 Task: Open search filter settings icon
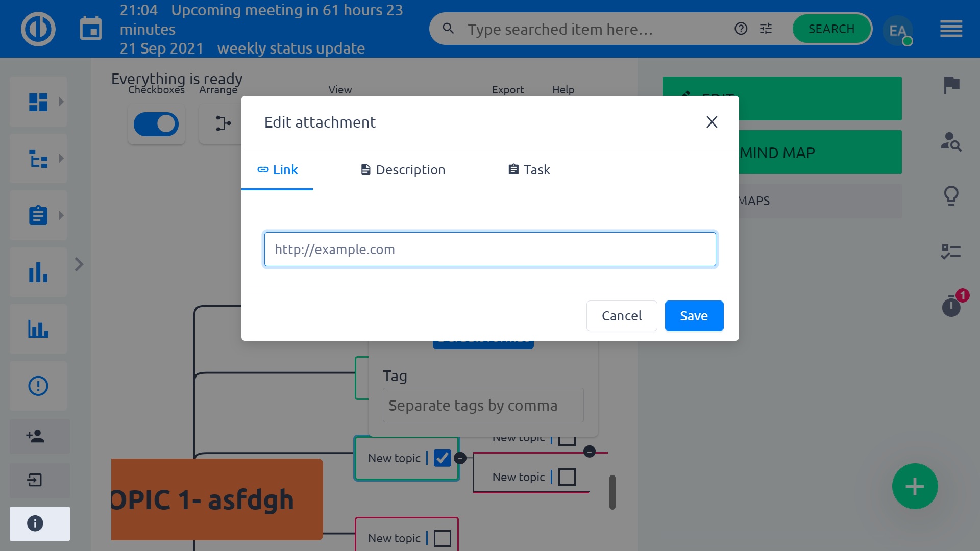[766, 29]
